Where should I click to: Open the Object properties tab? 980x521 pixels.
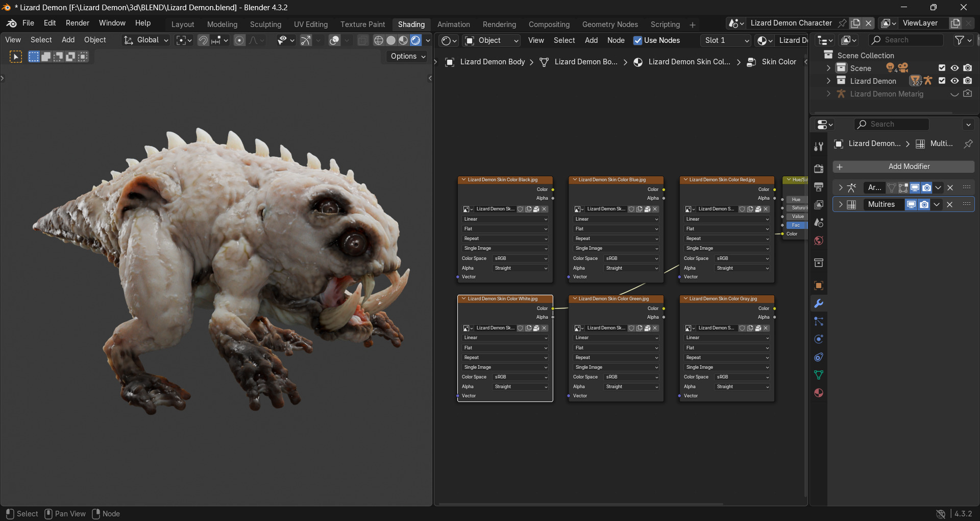(x=819, y=286)
